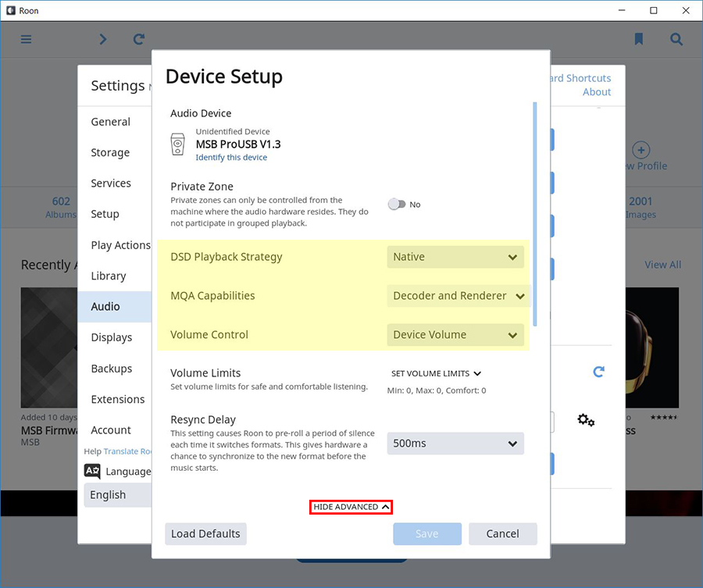Open the search magnifier icon
Viewport: 703px width, 588px height.
(x=676, y=39)
